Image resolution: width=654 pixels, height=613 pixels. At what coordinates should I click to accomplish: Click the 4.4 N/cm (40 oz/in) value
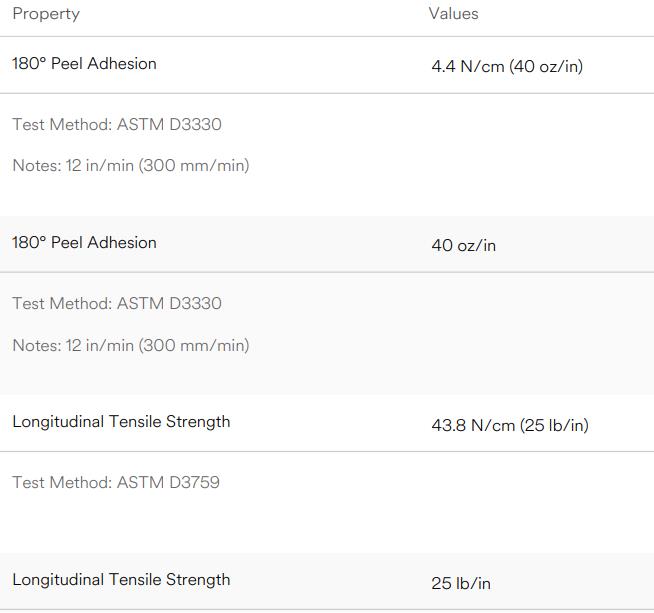507,66
